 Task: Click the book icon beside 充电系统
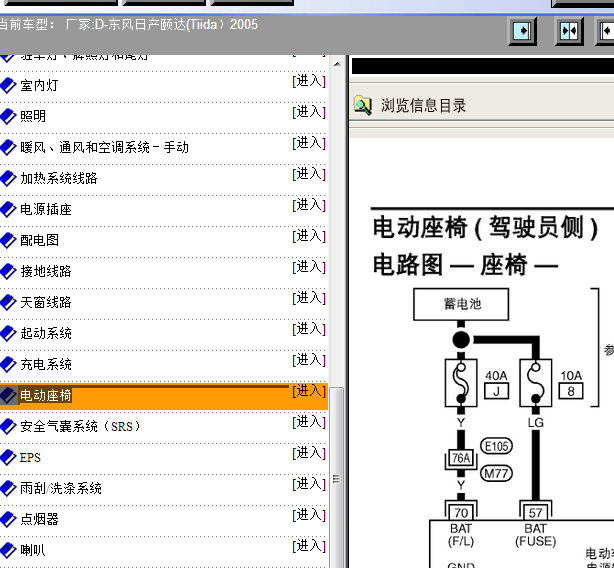(8, 364)
